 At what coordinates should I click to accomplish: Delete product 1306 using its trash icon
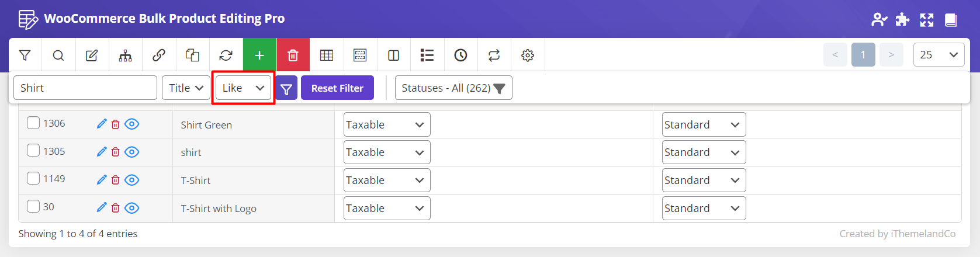116,124
